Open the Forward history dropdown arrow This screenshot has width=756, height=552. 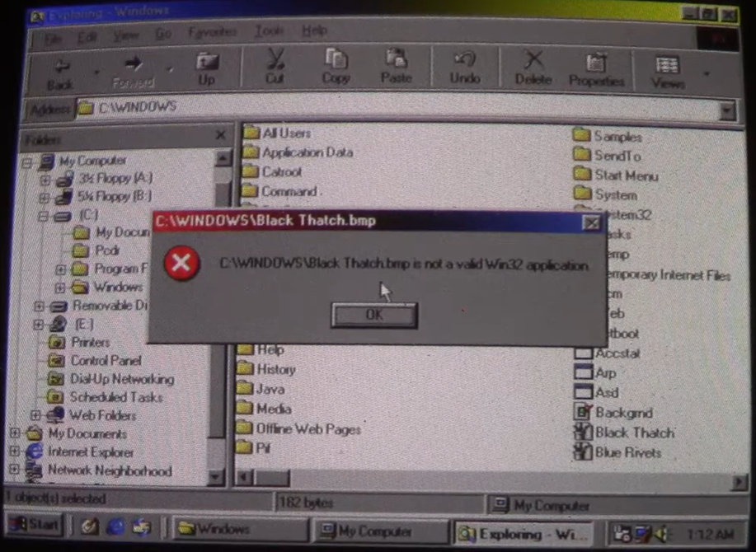170,70
